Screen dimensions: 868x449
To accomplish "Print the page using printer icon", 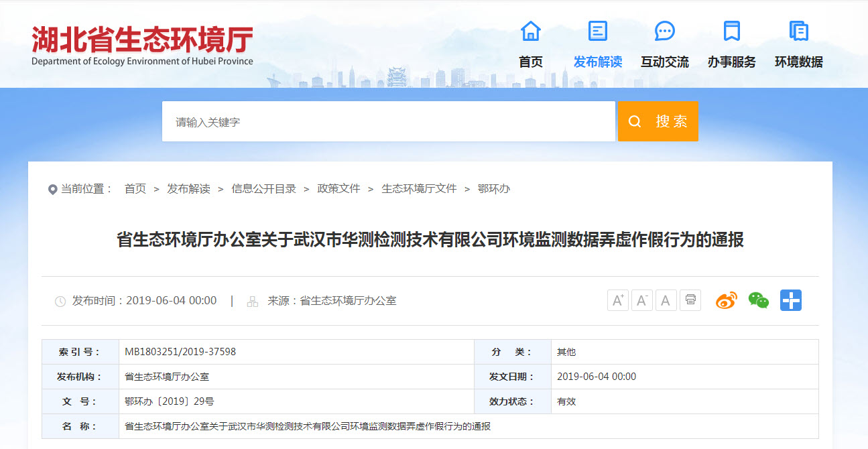I will (x=690, y=300).
